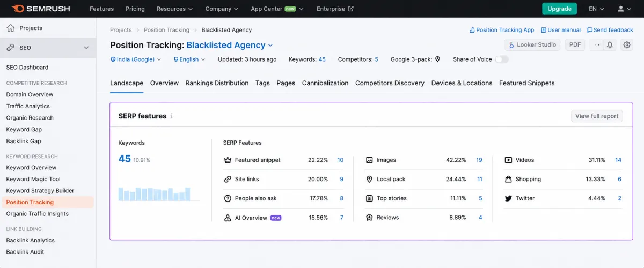This screenshot has width=644, height=268.
Task: Click the Featured snippet crown icon
Action: pos(228,160)
